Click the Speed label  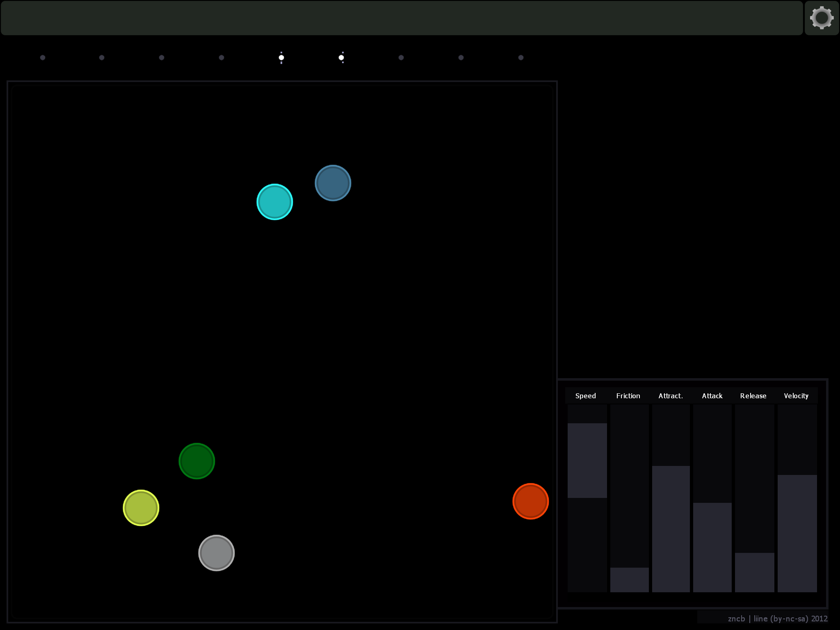586,396
